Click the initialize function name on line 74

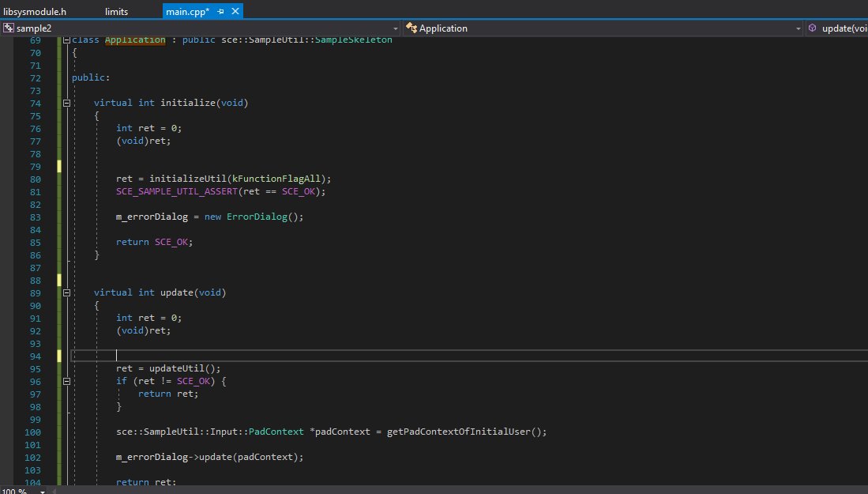click(x=188, y=103)
